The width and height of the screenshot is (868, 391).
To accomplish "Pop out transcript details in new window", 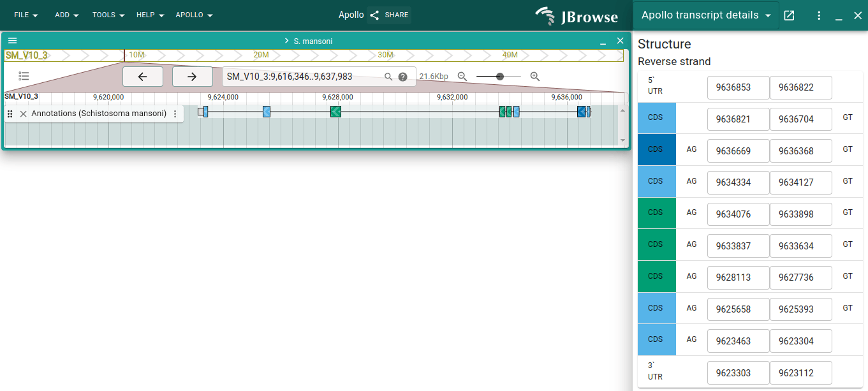I will [x=789, y=15].
